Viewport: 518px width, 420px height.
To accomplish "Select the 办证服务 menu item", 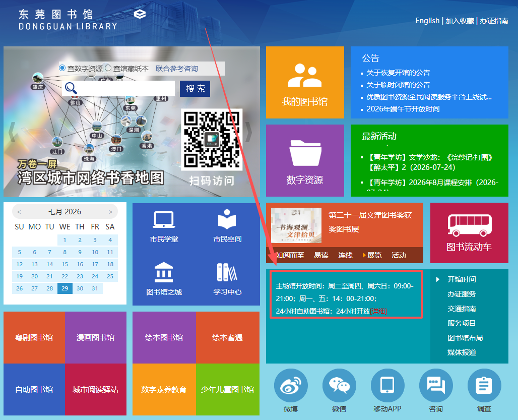I will point(462,294).
